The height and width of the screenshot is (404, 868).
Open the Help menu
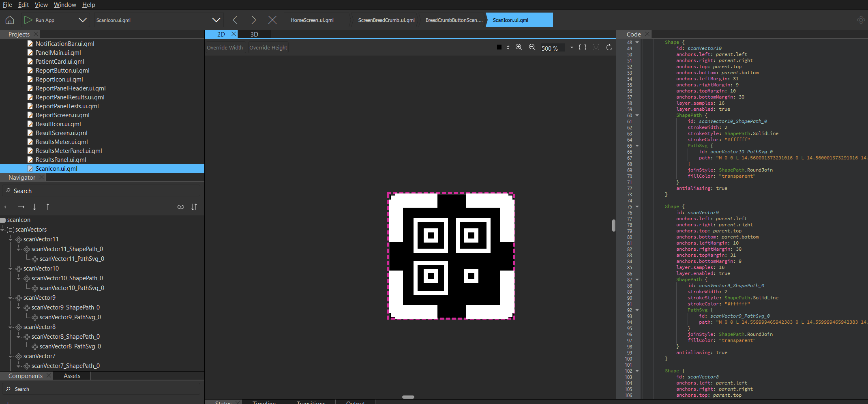[x=89, y=5]
